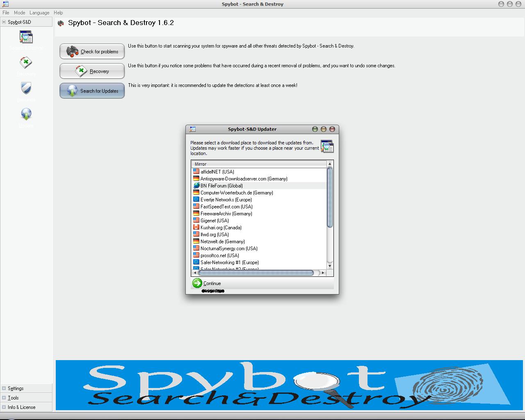Click the globe icon next to BN FileForum
This screenshot has height=420, width=525.
point(196,186)
